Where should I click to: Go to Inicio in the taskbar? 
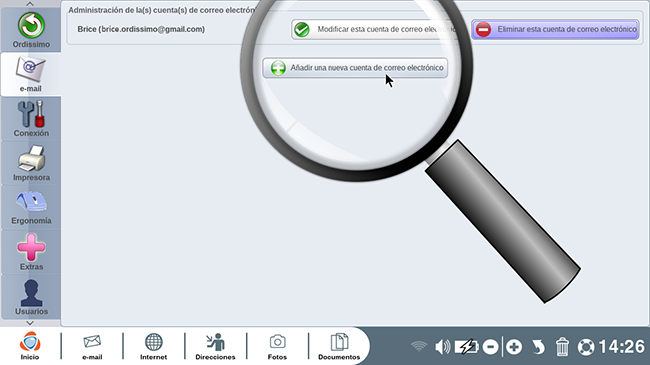click(x=30, y=346)
